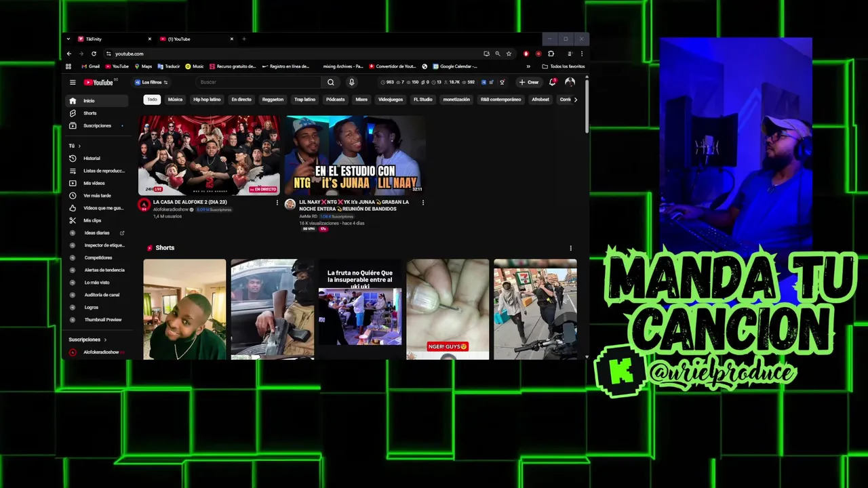The image size is (868, 488).
Task: Open the YouTube hamburger guide menu
Action: pos(73,82)
